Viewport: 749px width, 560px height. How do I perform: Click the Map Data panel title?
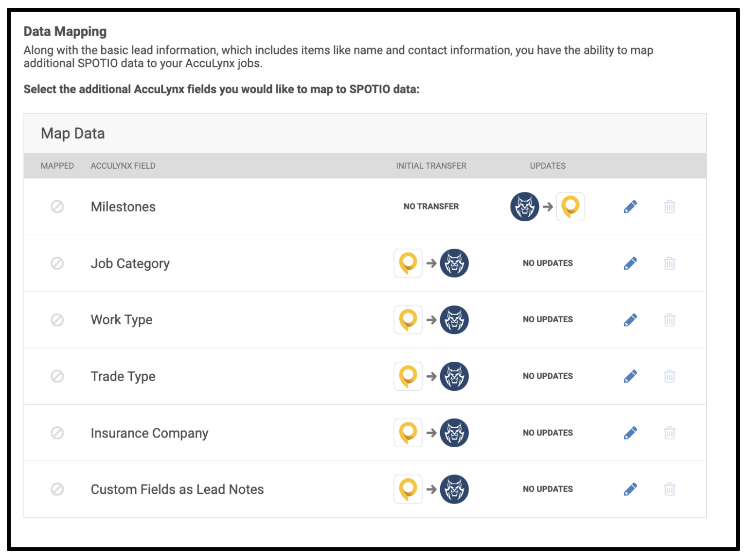(x=73, y=133)
